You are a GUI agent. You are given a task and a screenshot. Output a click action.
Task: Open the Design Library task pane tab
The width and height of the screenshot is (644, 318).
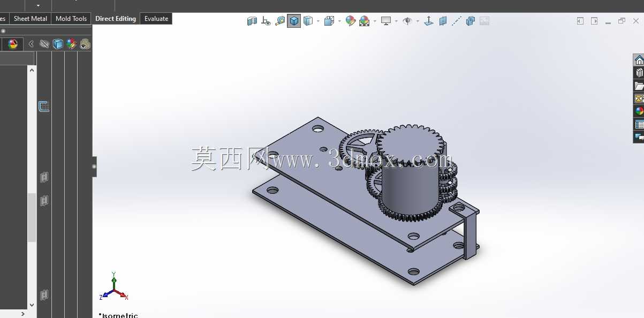pyautogui.click(x=639, y=73)
